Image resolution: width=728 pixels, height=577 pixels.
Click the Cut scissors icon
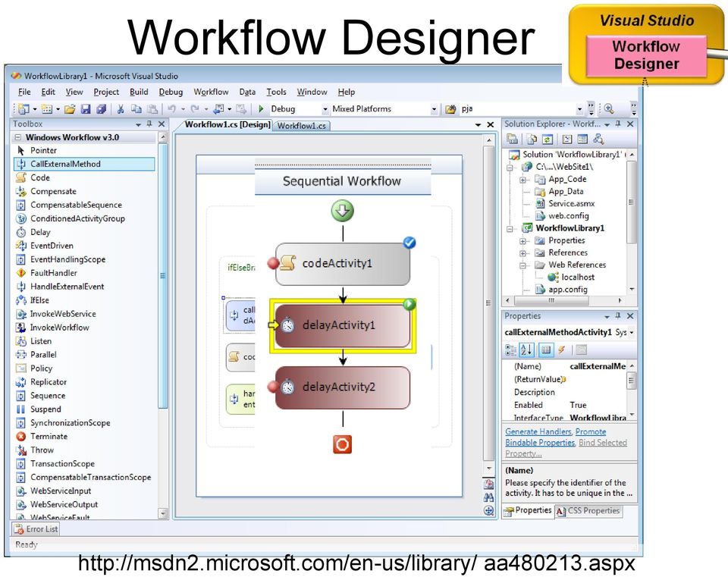tap(121, 109)
